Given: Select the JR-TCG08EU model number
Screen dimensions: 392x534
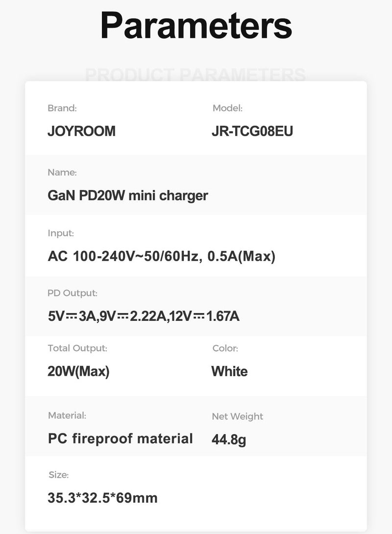Looking at the screenshot, I should pyautogui.click(x=252, y=131).
